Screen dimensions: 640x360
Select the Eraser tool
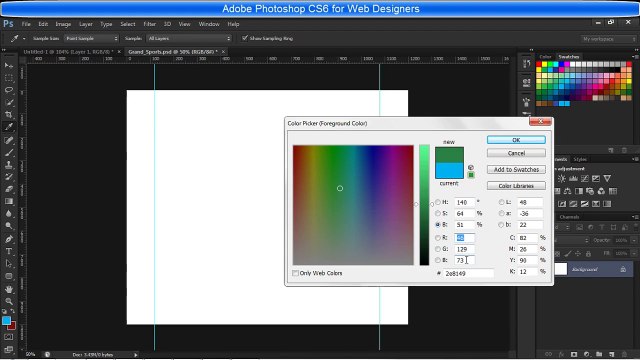[x=9, y=189]
